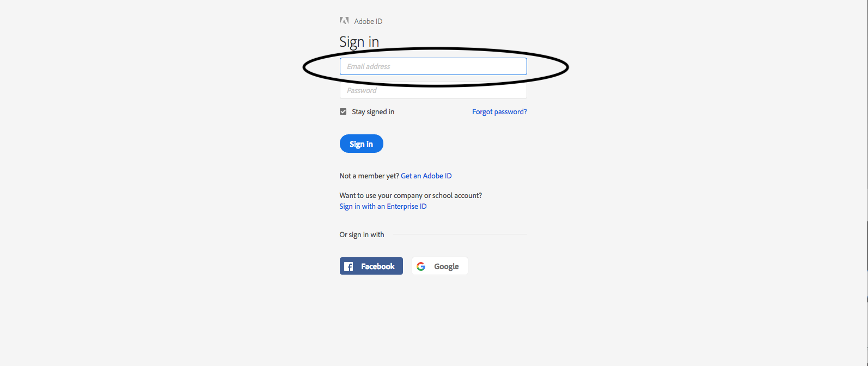
Task: Focus the Email address input field
Action: click(433, 66)
